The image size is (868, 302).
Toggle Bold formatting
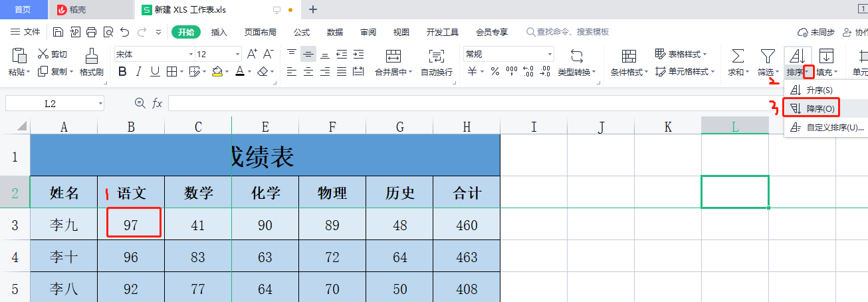click(x=122, y=72)
